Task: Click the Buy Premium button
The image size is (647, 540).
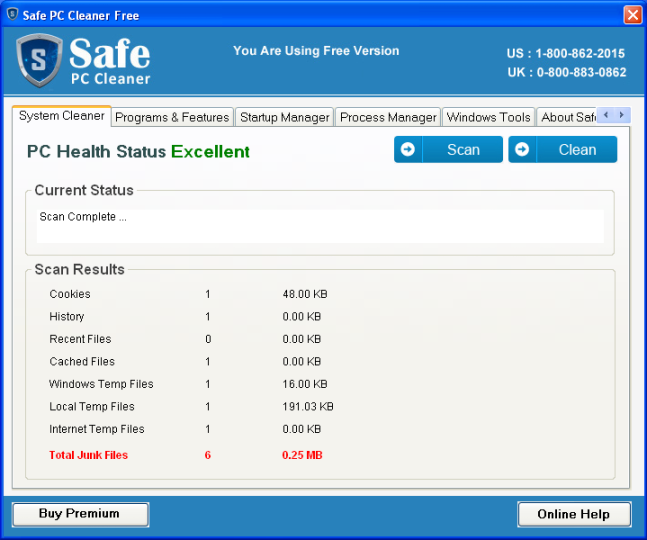Action: 80,514
